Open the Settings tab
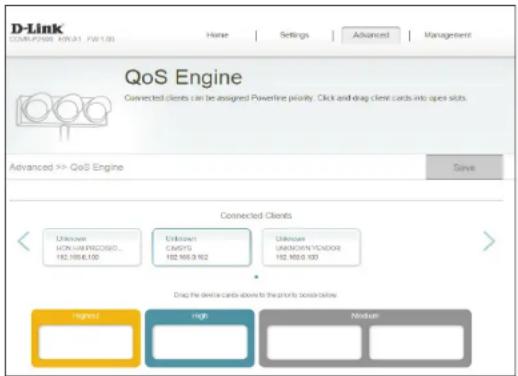The width and height of the screenshot is (518, 376). pyautogui.click(x=294, y=35)
